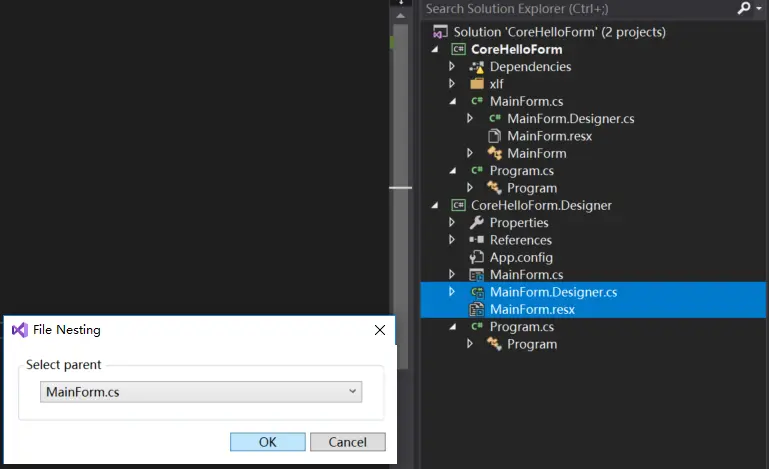This screenshot has width=769, height=469.
Task: Collapse MainForm.cs under CoreHelloForm
Action: [453, 102]
